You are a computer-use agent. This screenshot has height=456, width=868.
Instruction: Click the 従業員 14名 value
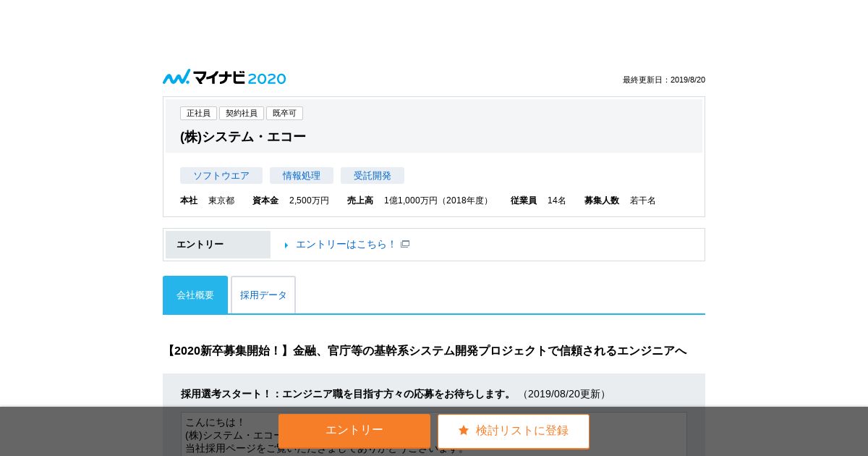pyautogui.click(x=557, y=200)
